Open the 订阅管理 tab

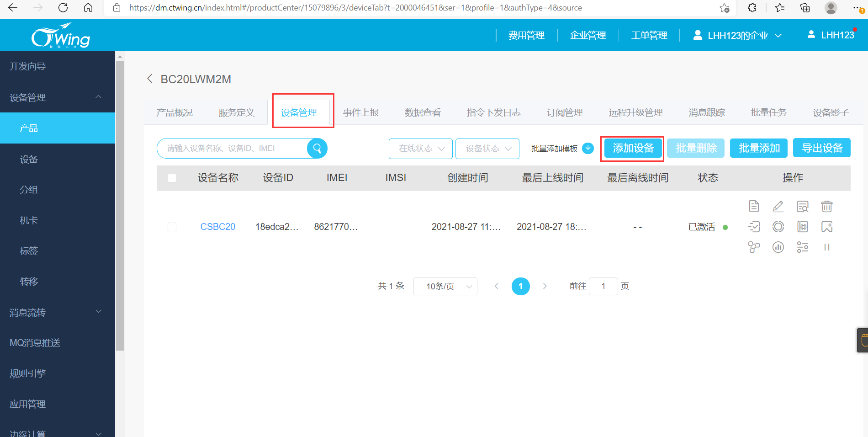tap(565, 112)
